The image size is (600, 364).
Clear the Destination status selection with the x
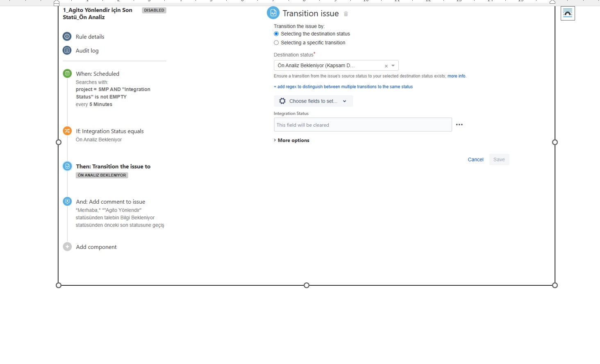pyautogui.click(x=386, y=66)
